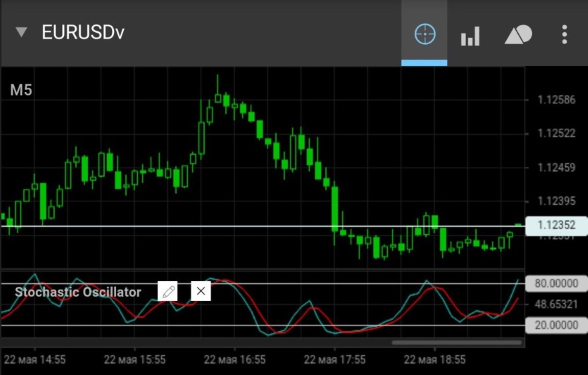Edit the Stochastic Oscillator with pencil icon
Screen dimensions: 588x375
pyautogui.click(x=167, y=291)
